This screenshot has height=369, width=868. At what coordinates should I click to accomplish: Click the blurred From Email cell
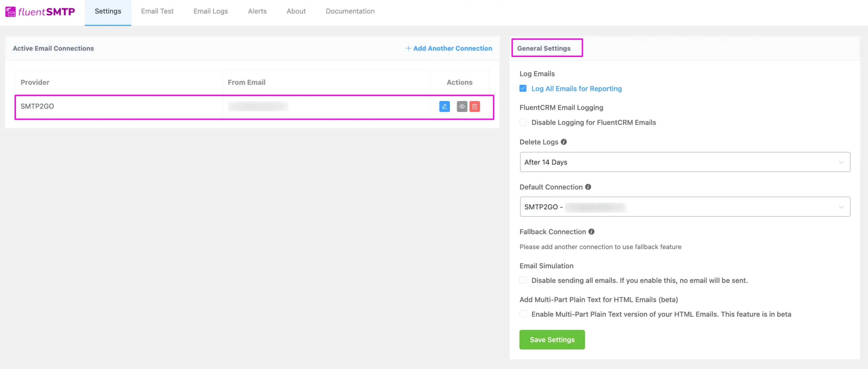326,106
